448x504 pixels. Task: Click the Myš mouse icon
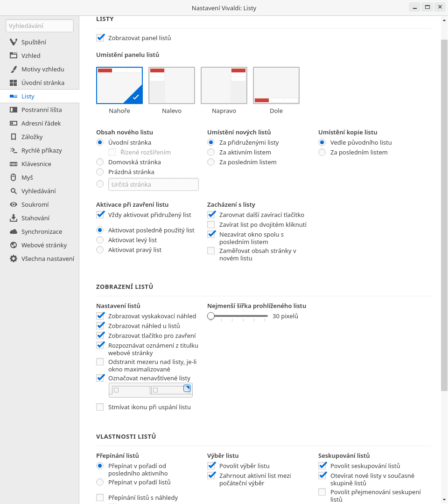13,177
